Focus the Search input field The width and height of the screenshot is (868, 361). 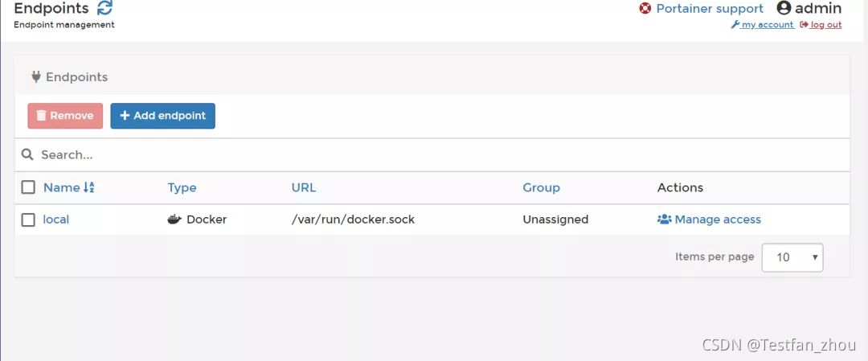tap(432, 154)
